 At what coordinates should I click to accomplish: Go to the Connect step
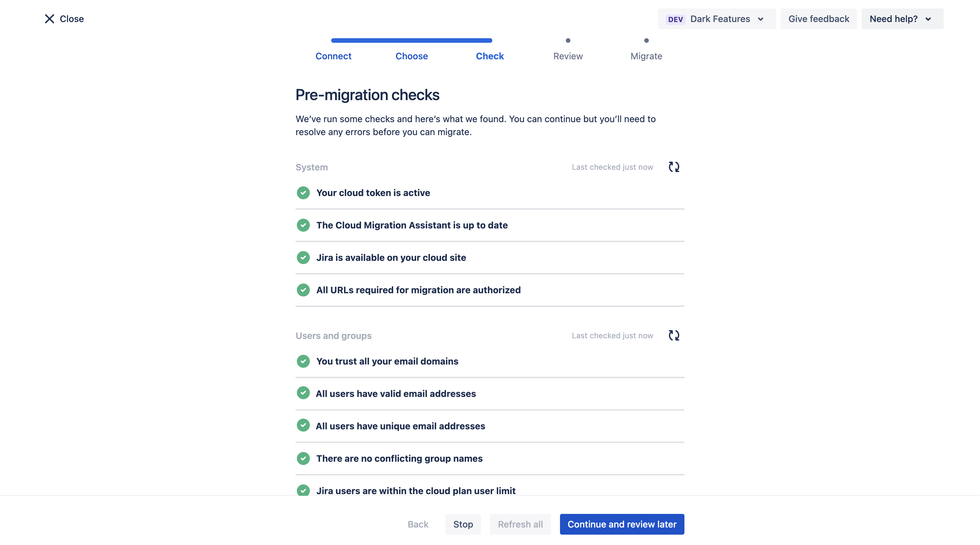(333, 56)
